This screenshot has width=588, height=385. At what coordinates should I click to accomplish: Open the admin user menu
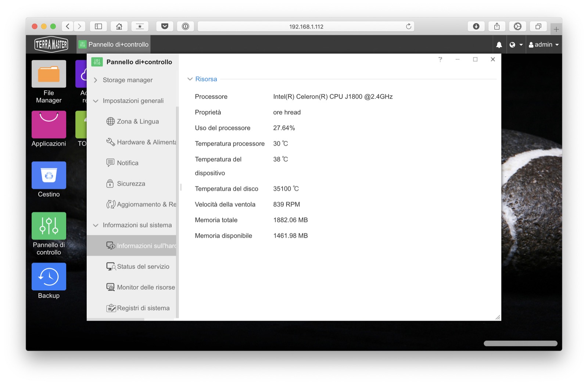click(x=544, y=44)
